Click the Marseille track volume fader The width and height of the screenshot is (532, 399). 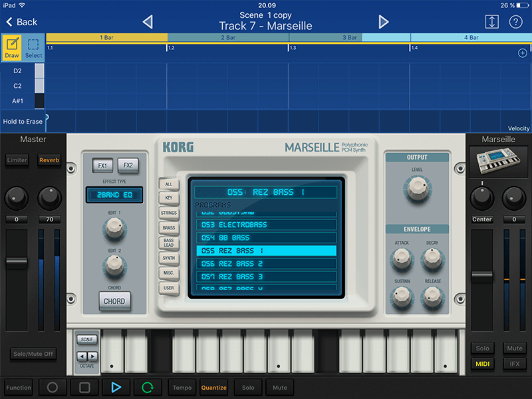[481, 275]
